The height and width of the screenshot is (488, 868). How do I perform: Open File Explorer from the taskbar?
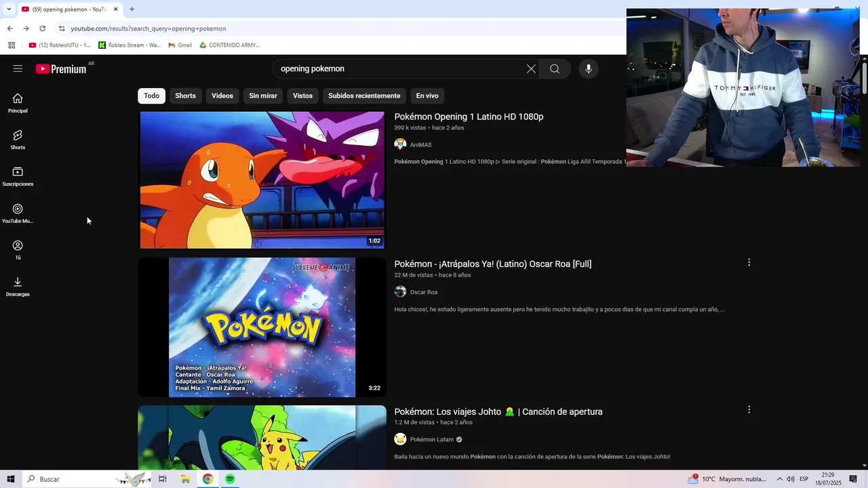(x=185, y=479)
